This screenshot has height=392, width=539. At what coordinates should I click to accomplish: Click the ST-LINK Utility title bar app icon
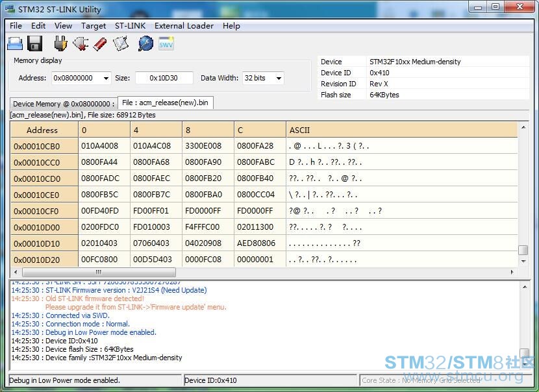[x=10, y=9]
